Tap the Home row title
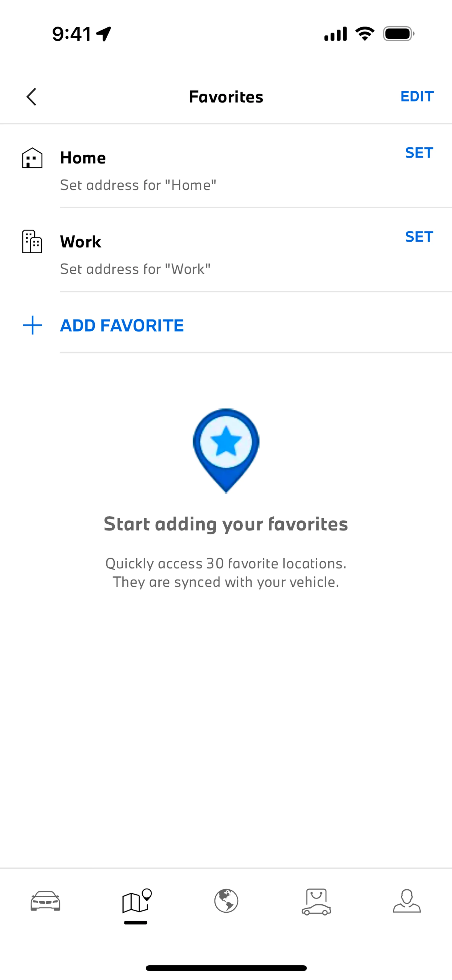This screenshot has width=452, height=980. 83,158
